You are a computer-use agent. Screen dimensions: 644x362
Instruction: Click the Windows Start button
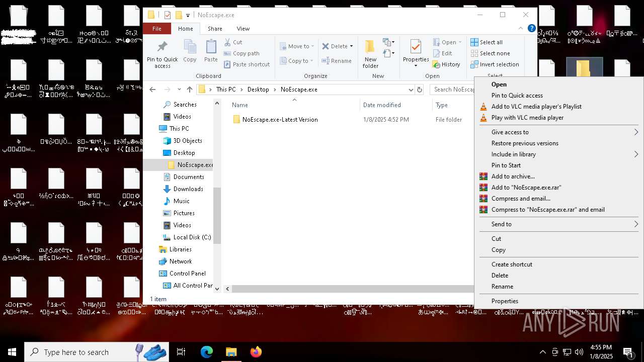point(12,352)
